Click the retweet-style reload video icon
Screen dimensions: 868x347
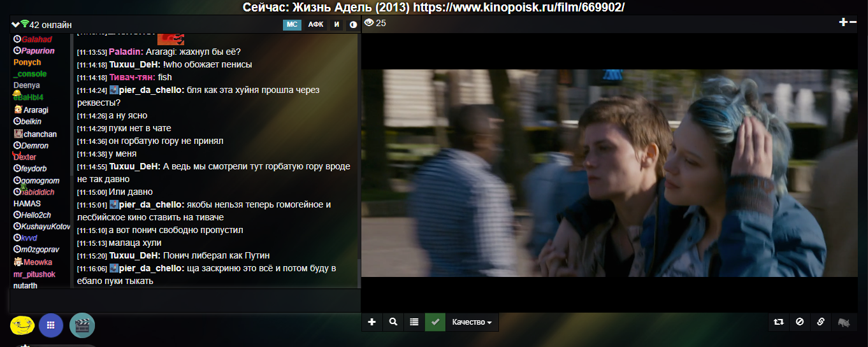pos(778,322)
